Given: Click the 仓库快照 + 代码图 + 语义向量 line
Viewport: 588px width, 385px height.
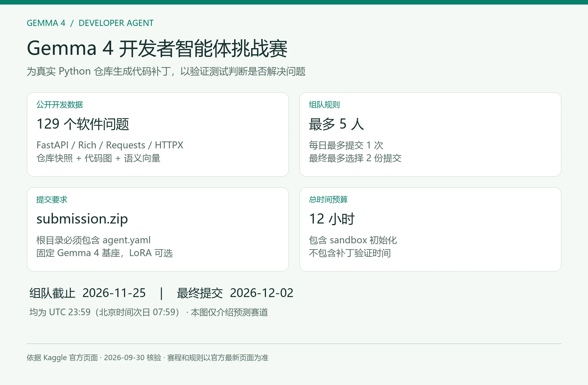Looking at the screenshot, I should (98, 158).
